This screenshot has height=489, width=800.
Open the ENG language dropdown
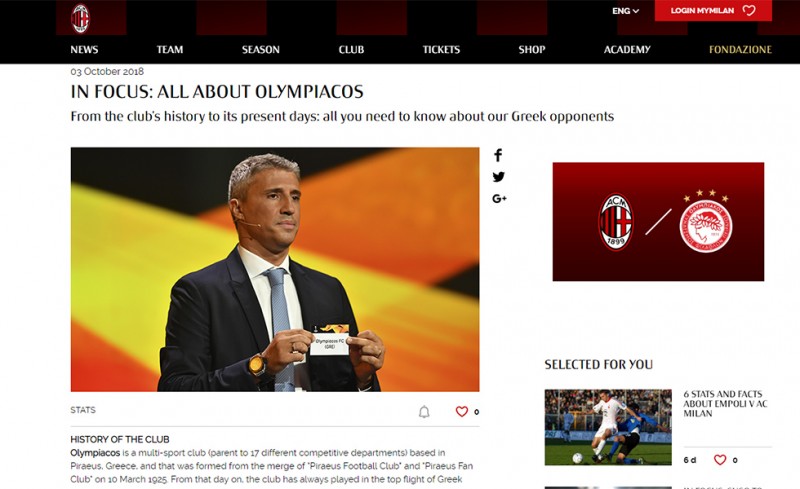pyautogui.click(x=626, y=11)
